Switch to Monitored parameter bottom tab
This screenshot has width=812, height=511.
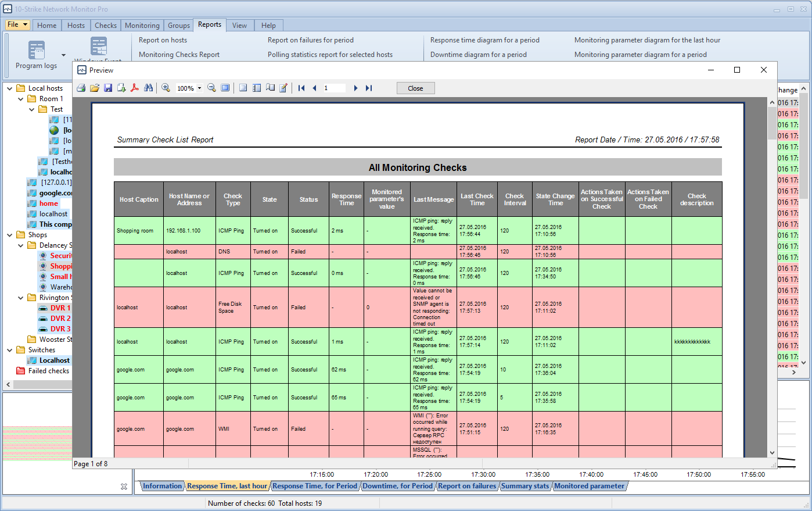pyautogui.click(x=590, y=486)
